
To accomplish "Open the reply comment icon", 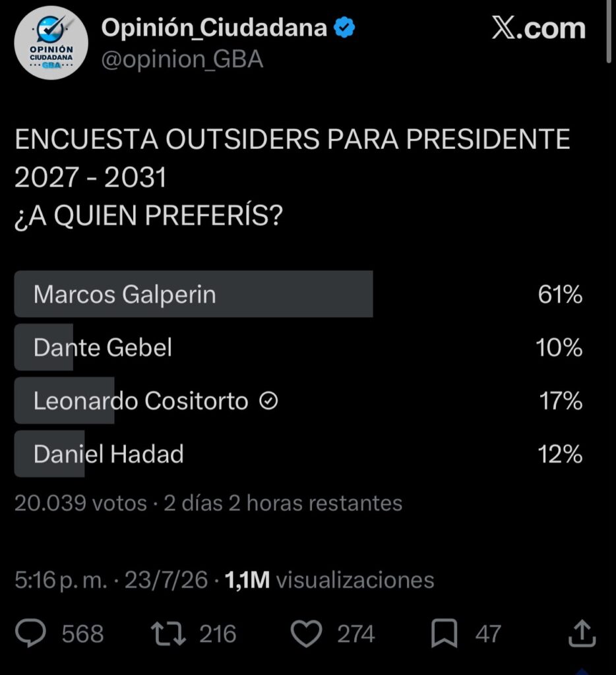I will coord(30,633).
